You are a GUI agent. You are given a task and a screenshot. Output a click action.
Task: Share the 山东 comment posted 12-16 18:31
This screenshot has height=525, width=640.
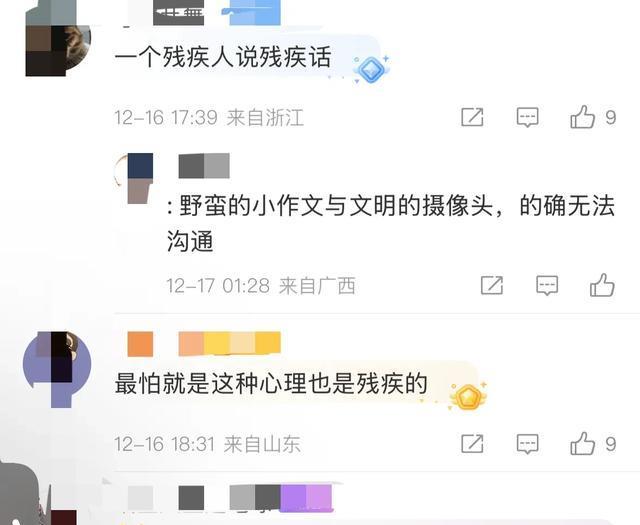[x=472, y=444]
